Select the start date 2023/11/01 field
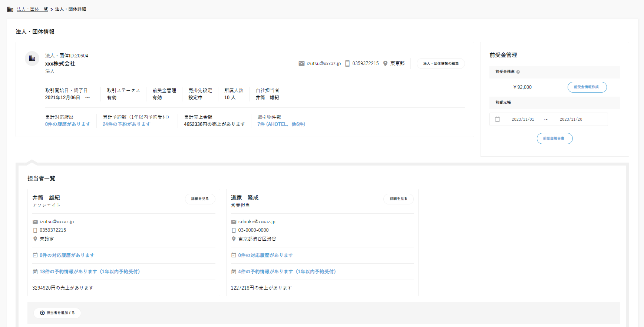Screen dimensions: 644x327 [523, 119]
